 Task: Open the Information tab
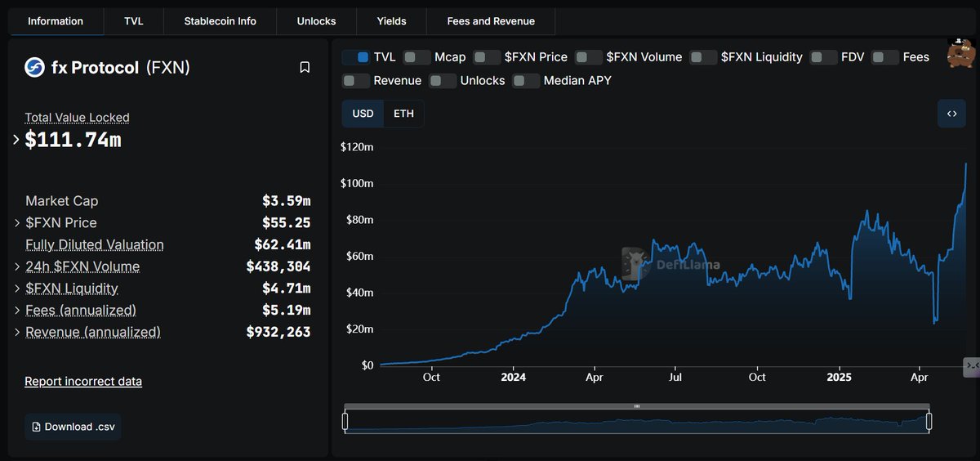coord(56,21)
